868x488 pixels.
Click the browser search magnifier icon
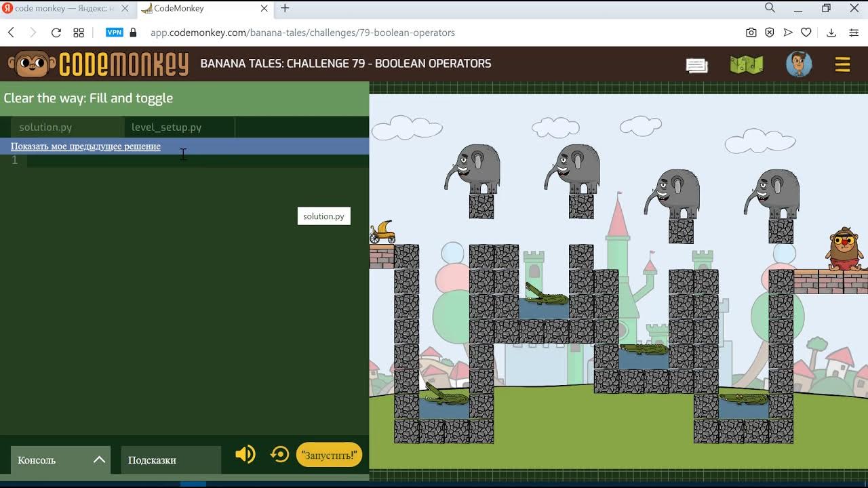(x=770, y=8)
